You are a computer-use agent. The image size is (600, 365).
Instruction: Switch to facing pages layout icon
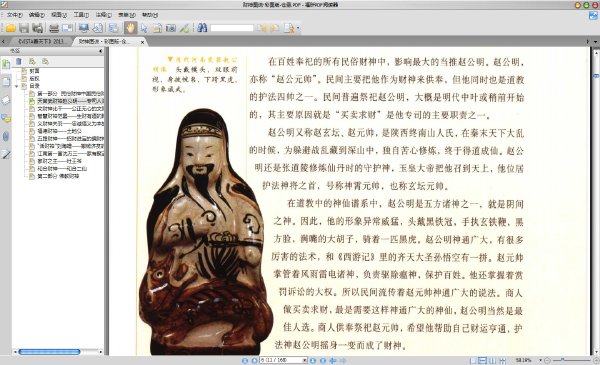[492, 360]
